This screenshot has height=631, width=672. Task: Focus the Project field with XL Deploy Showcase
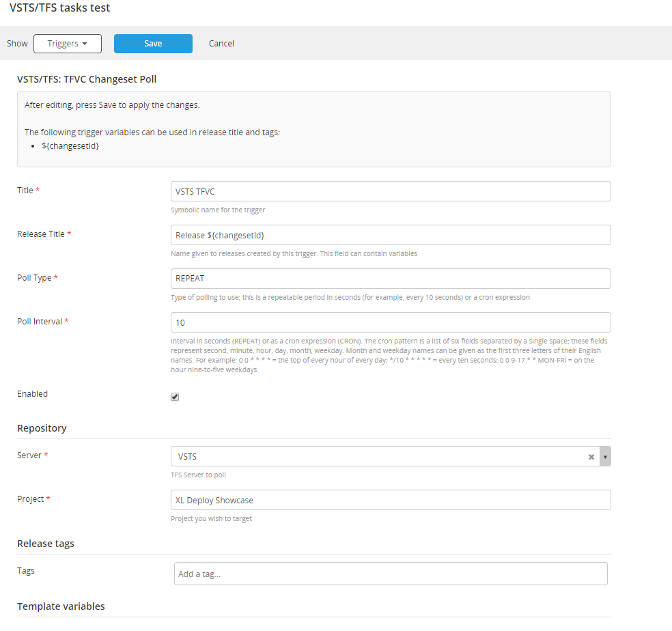[390, 500]
